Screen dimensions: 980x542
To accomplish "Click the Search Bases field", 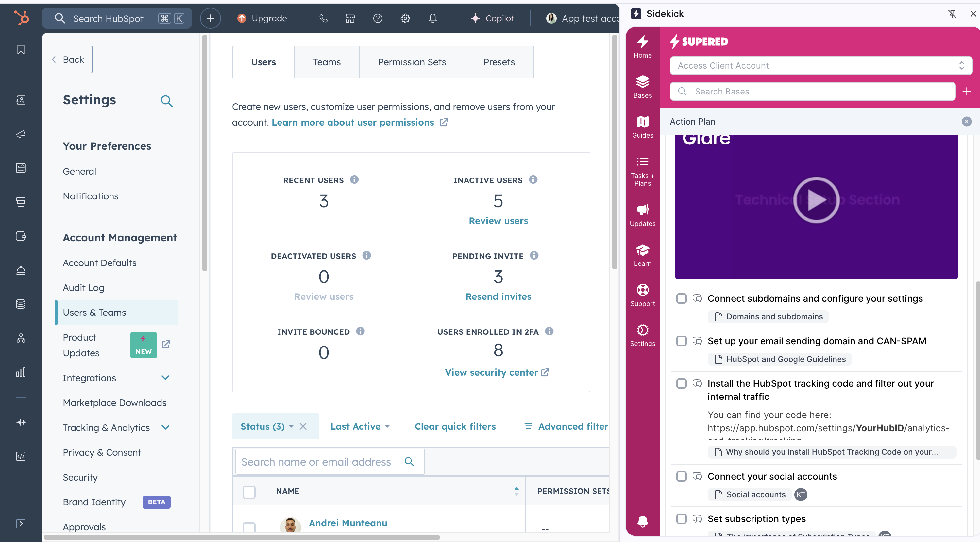I will [x=813, y=91].
